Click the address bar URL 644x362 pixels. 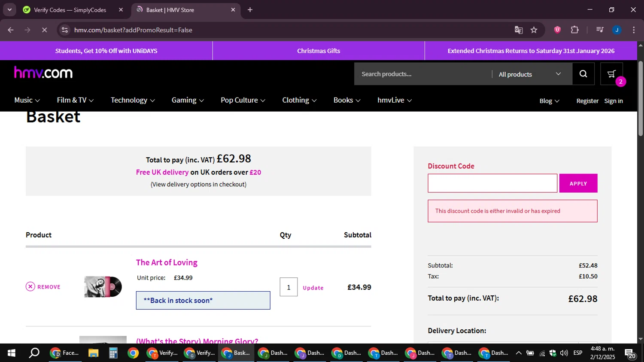(133, 30)
